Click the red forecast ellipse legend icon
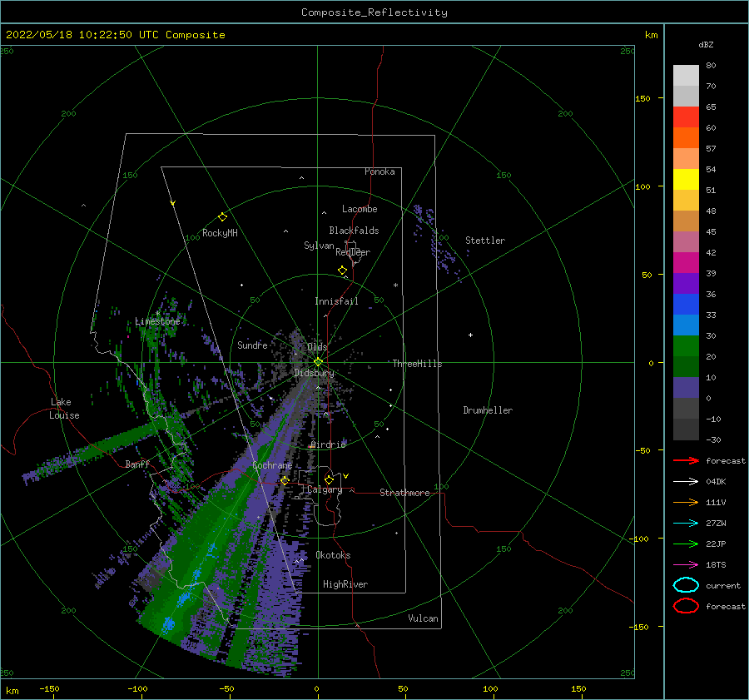This screenshot has width=749, height=700. click(x=686, y=606)
